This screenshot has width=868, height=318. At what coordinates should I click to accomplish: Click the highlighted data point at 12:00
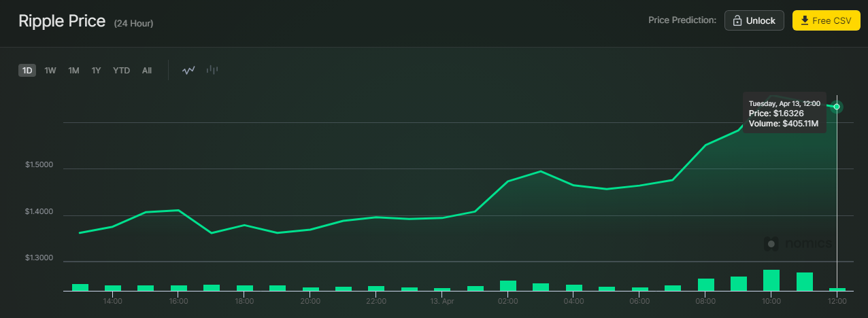click(837, 107)
